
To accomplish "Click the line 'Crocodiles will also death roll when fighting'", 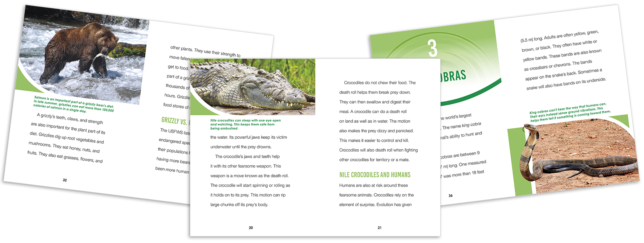I will tap(378, 150).
